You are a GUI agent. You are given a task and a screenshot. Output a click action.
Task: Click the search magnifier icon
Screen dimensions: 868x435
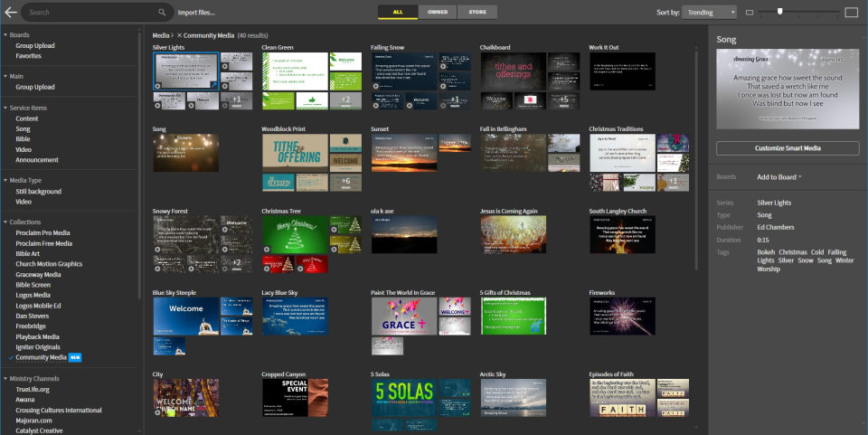[162, 12]
